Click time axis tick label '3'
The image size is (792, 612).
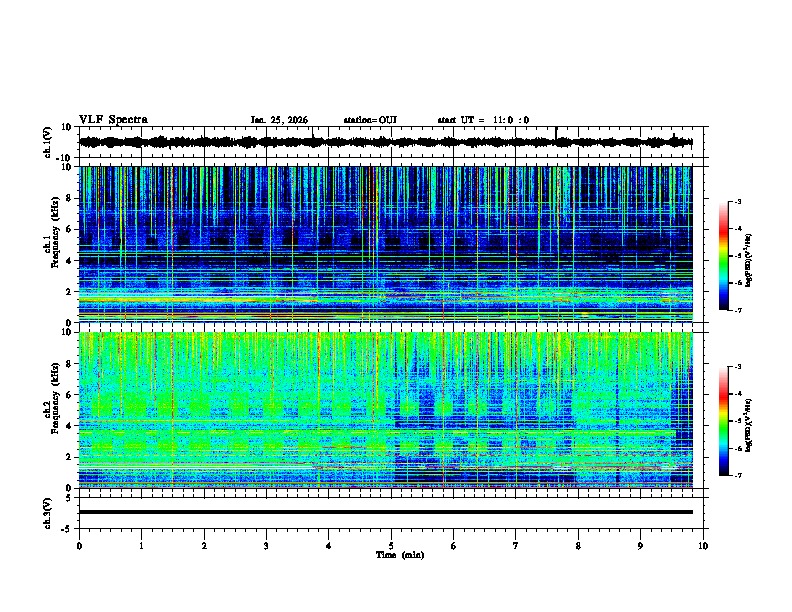click(266, 546)
